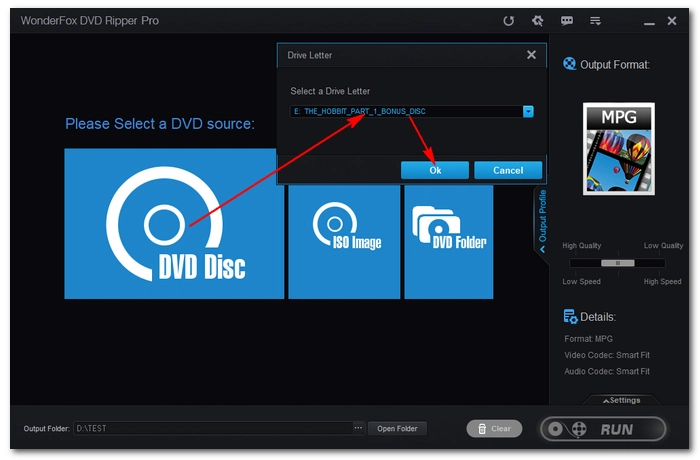
Task: Click the Output Format film reel icon
Action: point(569,64)
